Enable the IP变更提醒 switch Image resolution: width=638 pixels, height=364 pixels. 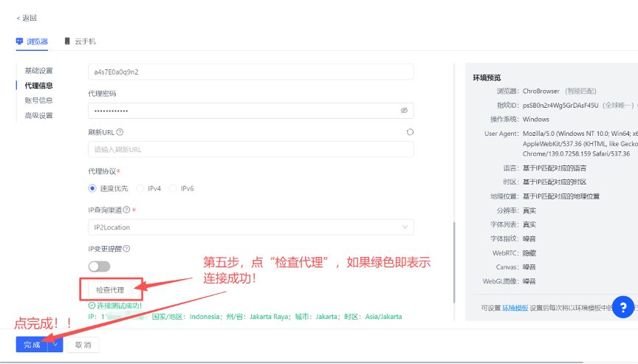(99, 266)
